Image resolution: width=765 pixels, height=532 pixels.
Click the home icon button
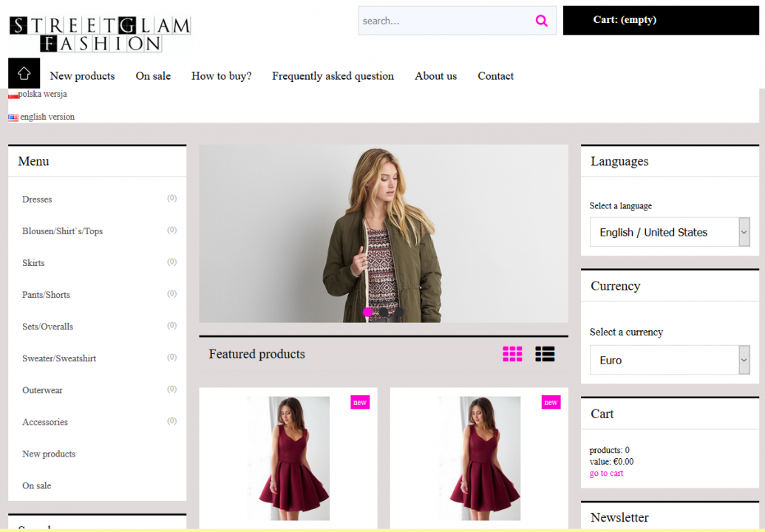tap(24, 73)
